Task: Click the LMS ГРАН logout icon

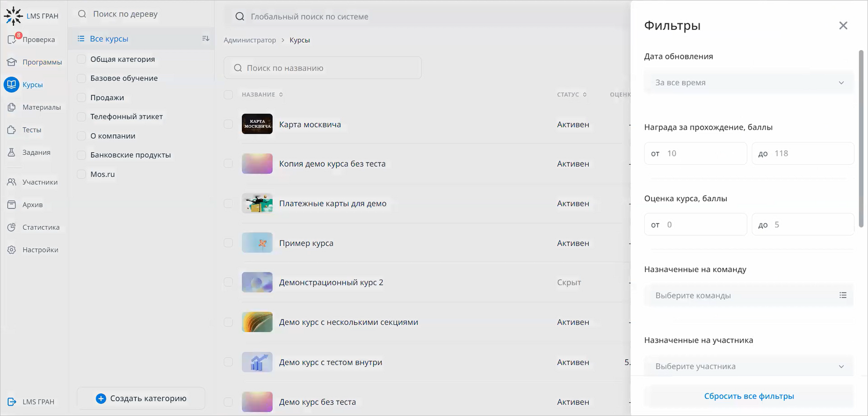Action: click(x=12, y=402)
